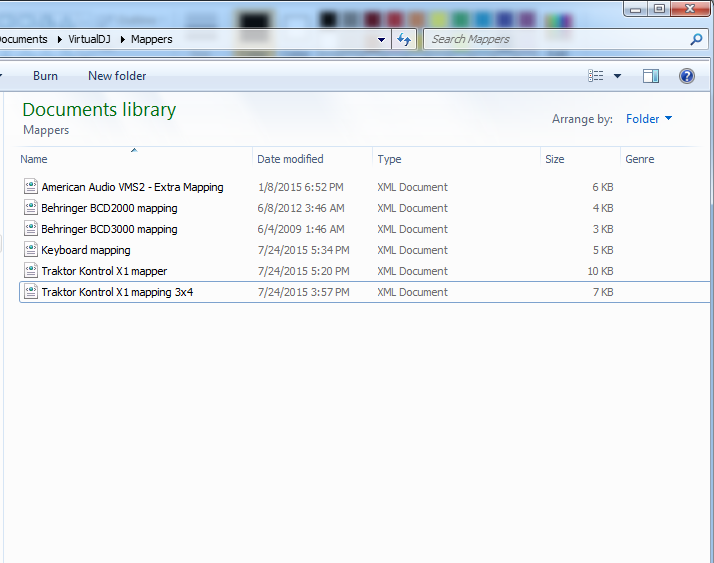Viewport: 714px width, 563px height.
Task: Click date 6/8/2012 3:46 AM
Action: click(301, 208)
